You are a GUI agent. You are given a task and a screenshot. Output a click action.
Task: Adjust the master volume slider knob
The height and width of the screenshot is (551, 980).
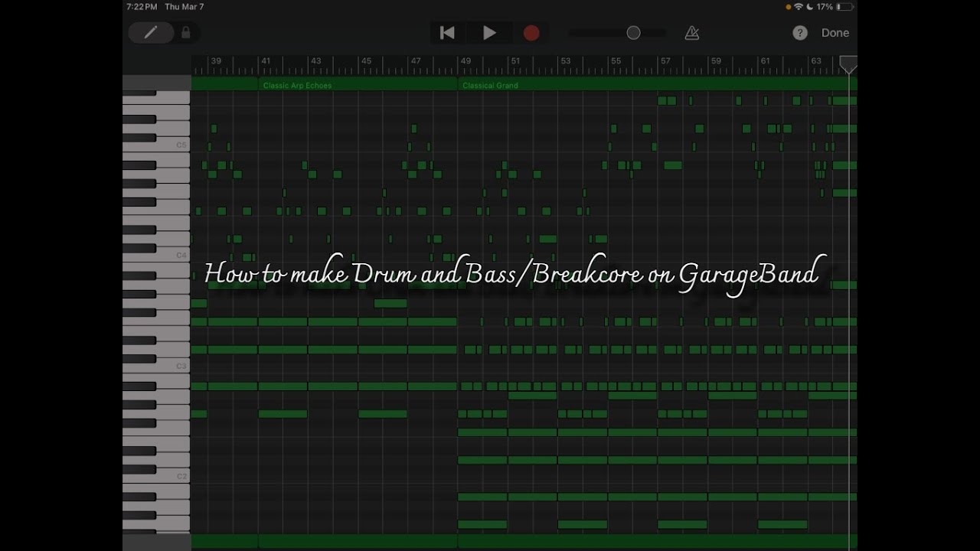click(x=633, y=33)
